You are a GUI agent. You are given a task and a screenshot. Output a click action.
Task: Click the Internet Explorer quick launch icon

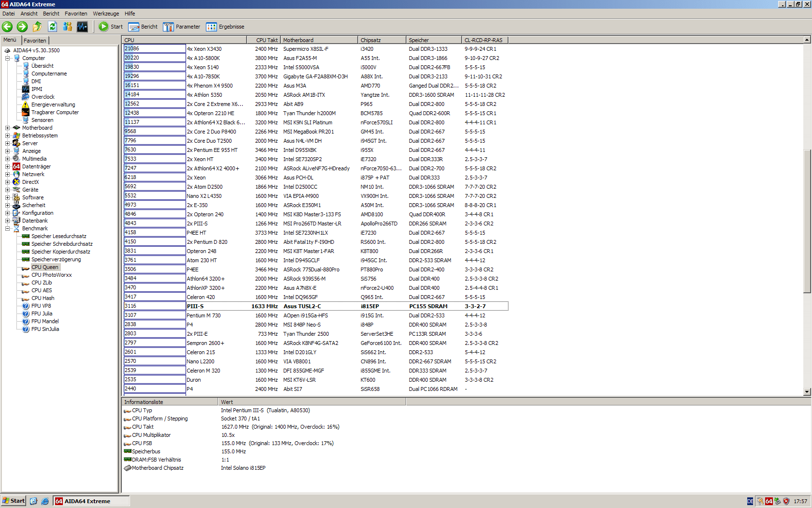(45, 501)
